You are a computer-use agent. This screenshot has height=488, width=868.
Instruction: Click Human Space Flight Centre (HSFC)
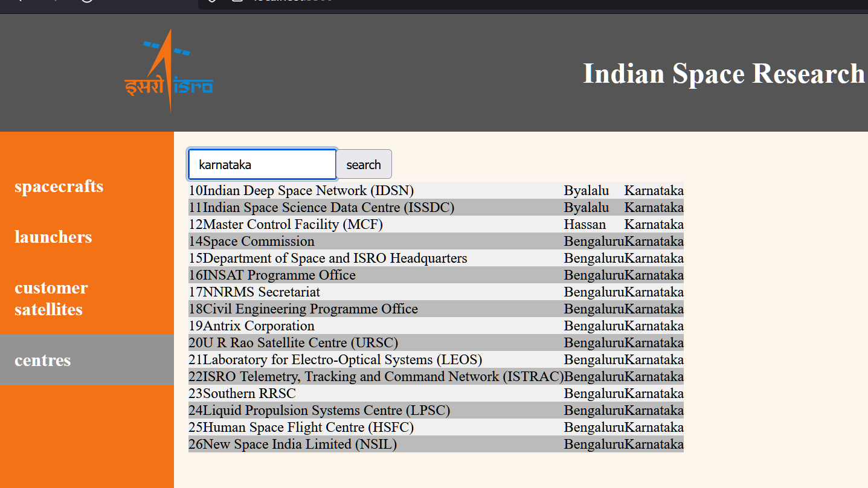[x=309, y=427]
